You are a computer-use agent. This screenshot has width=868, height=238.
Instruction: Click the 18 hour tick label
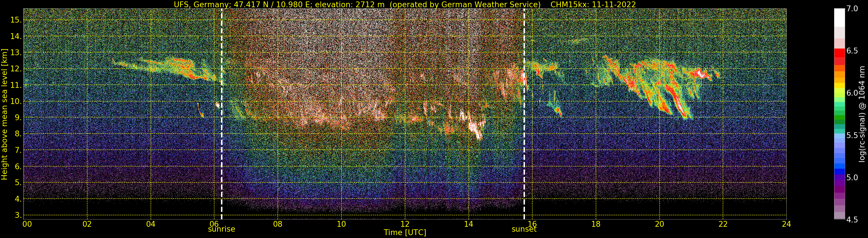[x=596, y=224]
